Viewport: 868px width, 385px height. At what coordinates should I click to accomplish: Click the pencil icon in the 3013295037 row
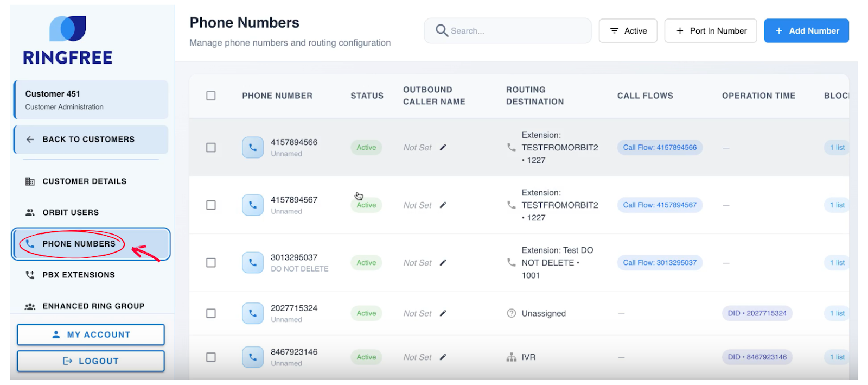(x=443, y=263)
